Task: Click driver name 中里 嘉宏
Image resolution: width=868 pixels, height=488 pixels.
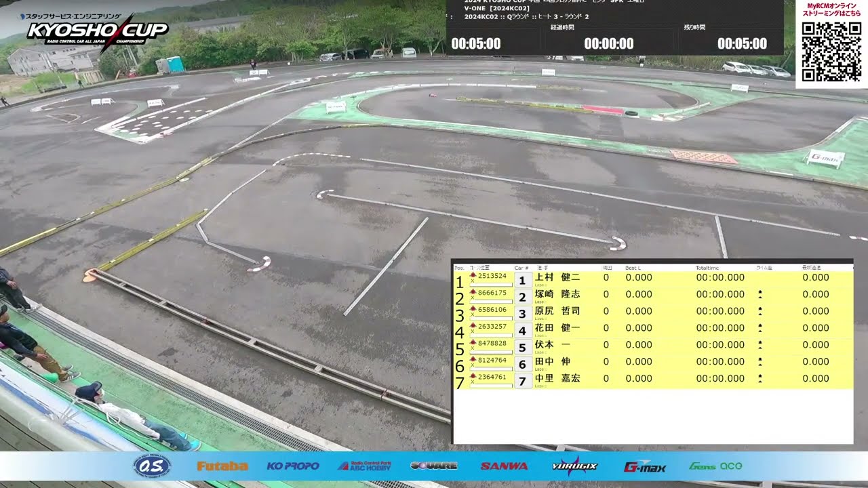Action: pos(557,378)
